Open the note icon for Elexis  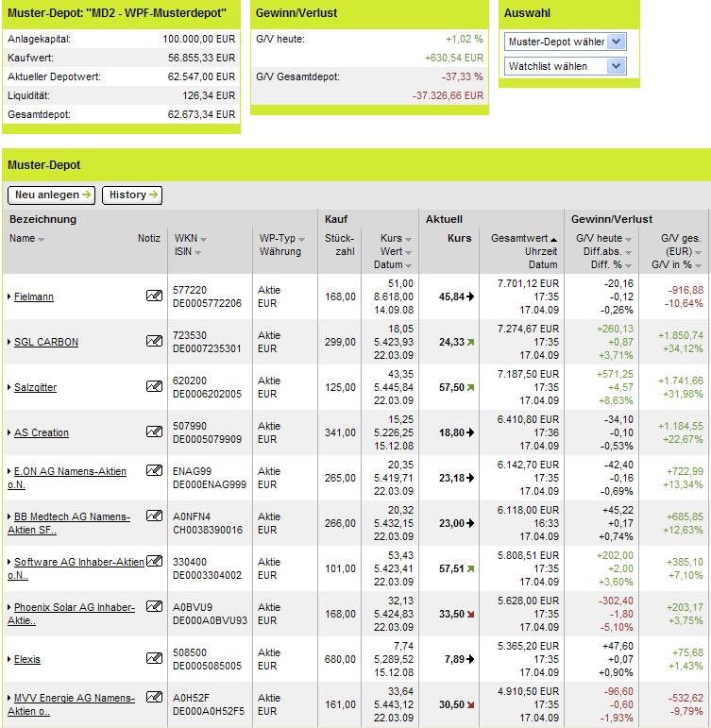[x=154, y=658]
